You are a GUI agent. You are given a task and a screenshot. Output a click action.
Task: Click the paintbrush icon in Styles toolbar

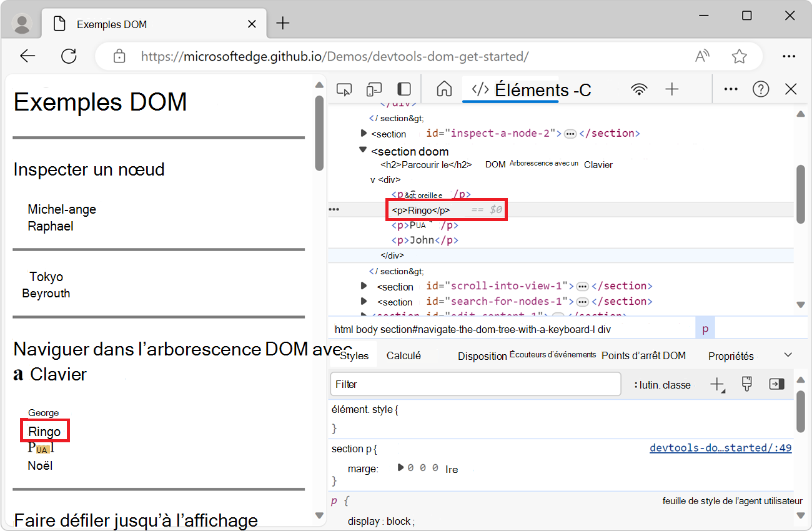[x=746, y=384]
